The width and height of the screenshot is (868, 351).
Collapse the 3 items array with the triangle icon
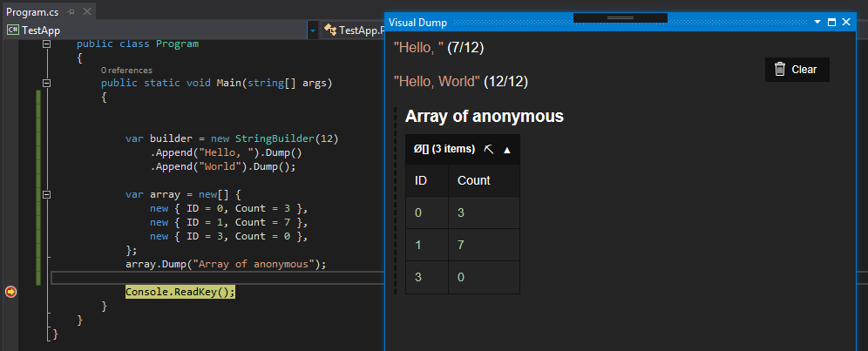coord(506,150)
